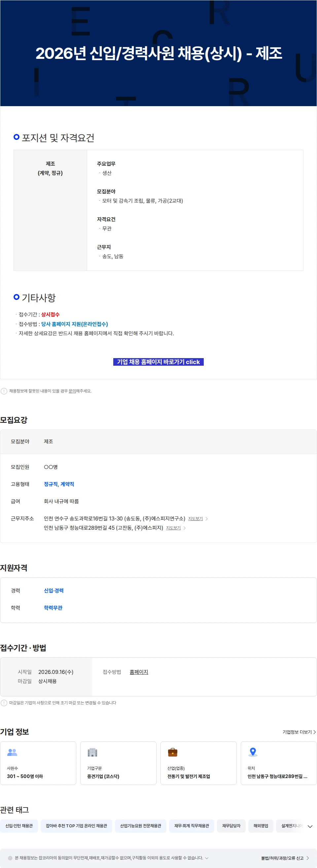
Task: Click the industry briefcase icon
Action: coord(173,752)
